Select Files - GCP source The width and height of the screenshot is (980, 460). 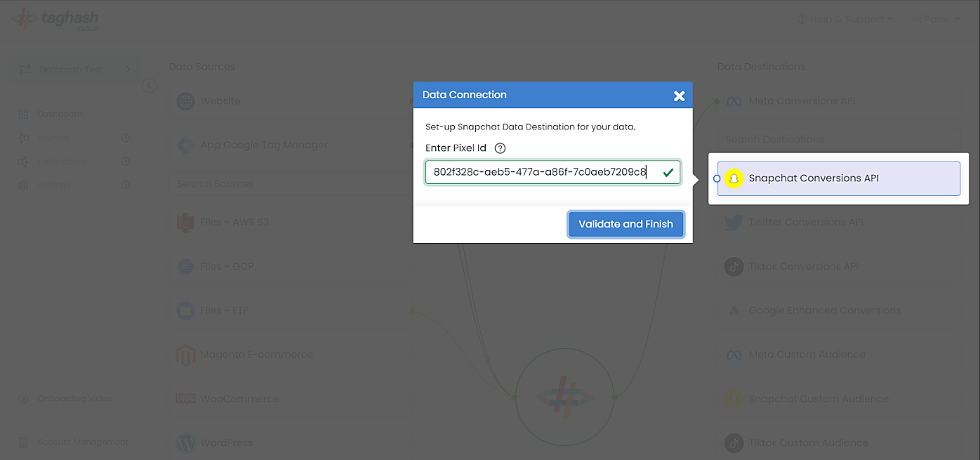(x=290, y=267)
